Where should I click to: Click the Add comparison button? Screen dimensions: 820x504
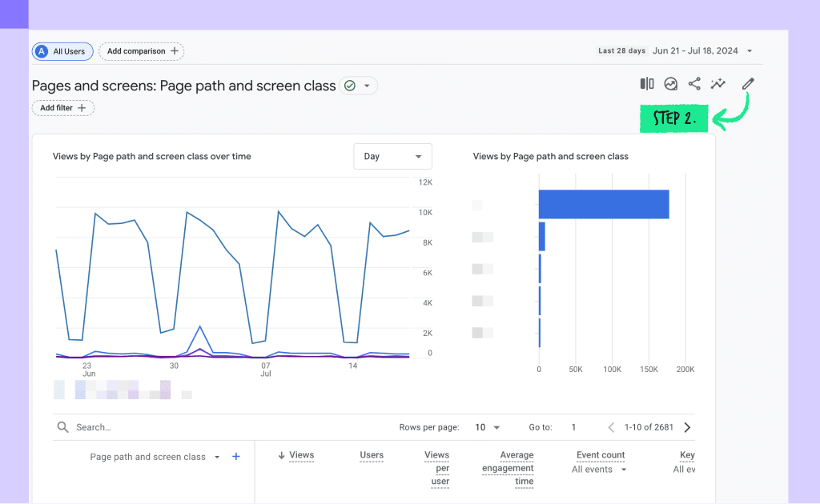click(142, 51)
